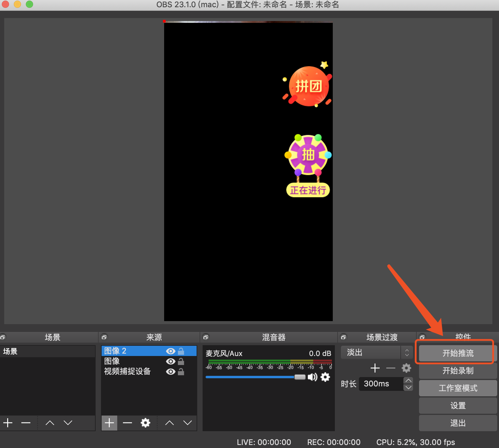Open source properties gear in the 来源 panel

pyautogui.click(x=145, y=423)
